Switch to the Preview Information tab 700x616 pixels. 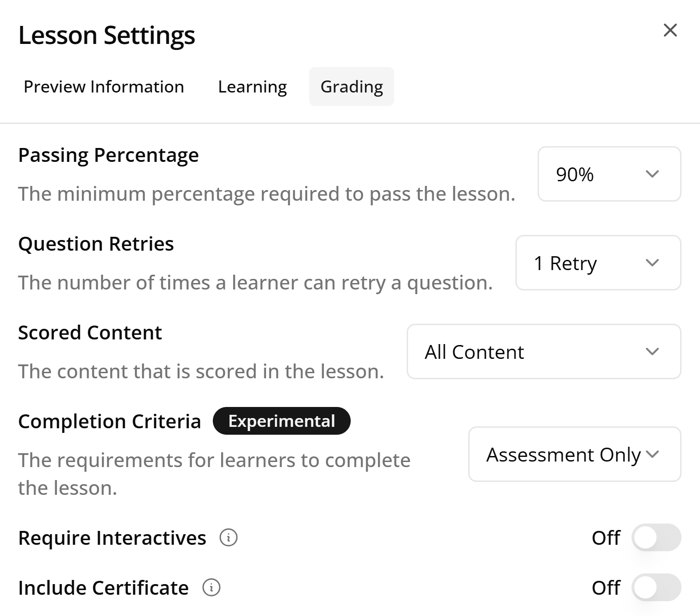104,87
